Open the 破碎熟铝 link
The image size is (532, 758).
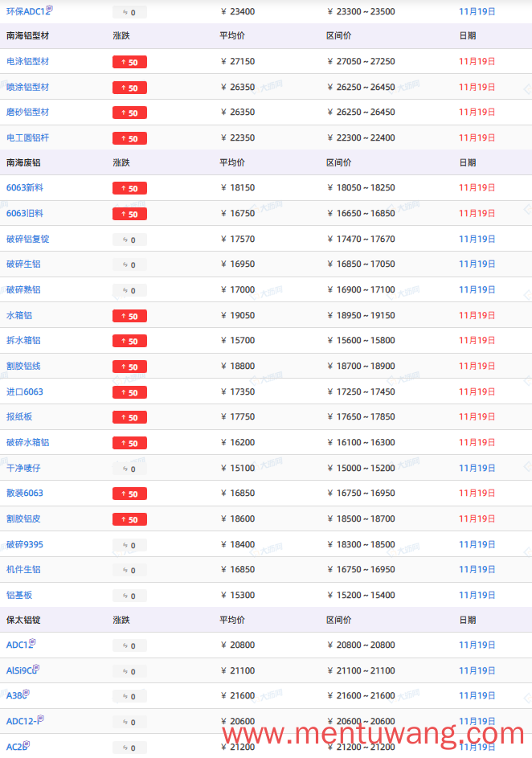23,289
